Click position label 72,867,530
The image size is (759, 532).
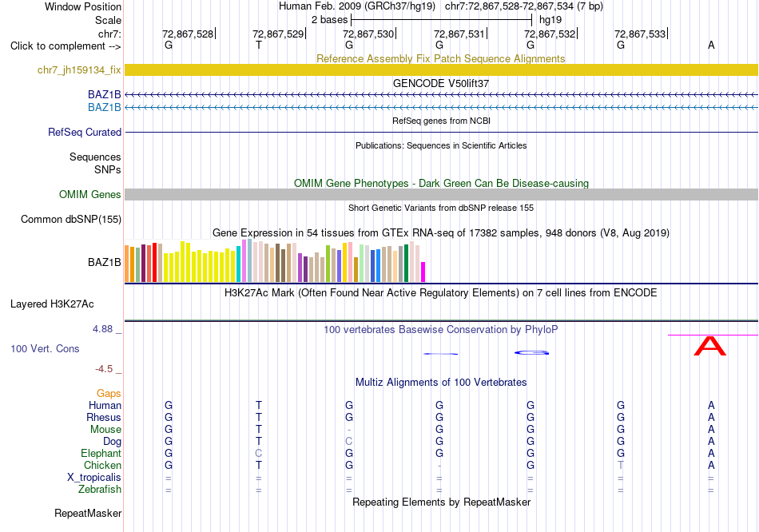click(x=368, y=34)
